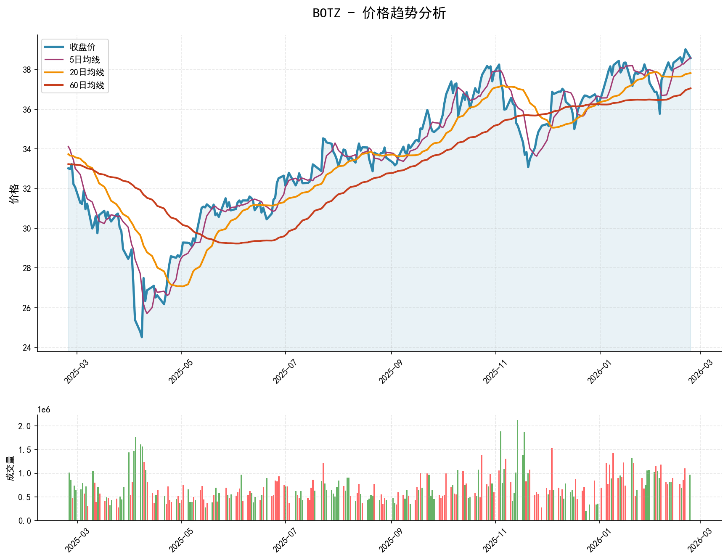Click the 价格 y-axis label

coord(14,193)
